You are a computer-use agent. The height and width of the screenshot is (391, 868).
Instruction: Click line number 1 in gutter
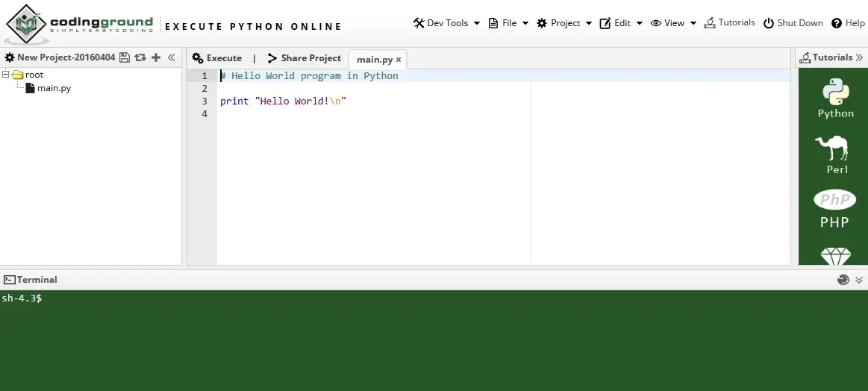point(204,76)
